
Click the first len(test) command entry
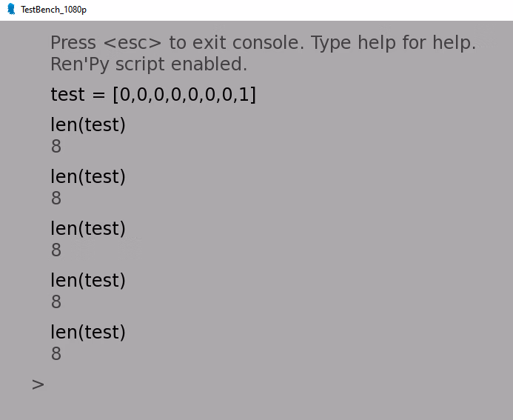coord(88,124)
